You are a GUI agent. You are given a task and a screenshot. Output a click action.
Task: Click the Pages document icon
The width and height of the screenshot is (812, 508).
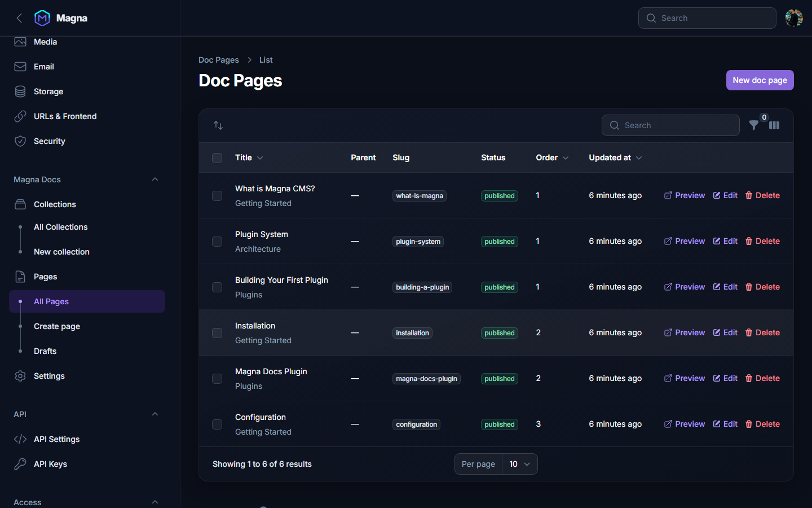pyautogui.click(x=20, y=277)
